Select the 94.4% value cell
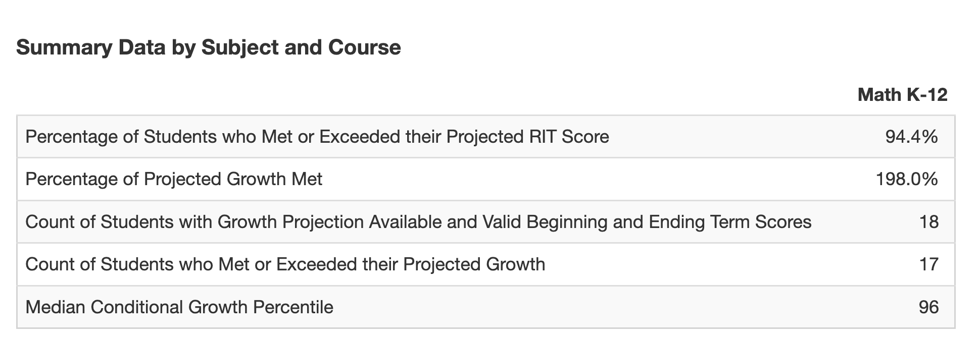 911,137
